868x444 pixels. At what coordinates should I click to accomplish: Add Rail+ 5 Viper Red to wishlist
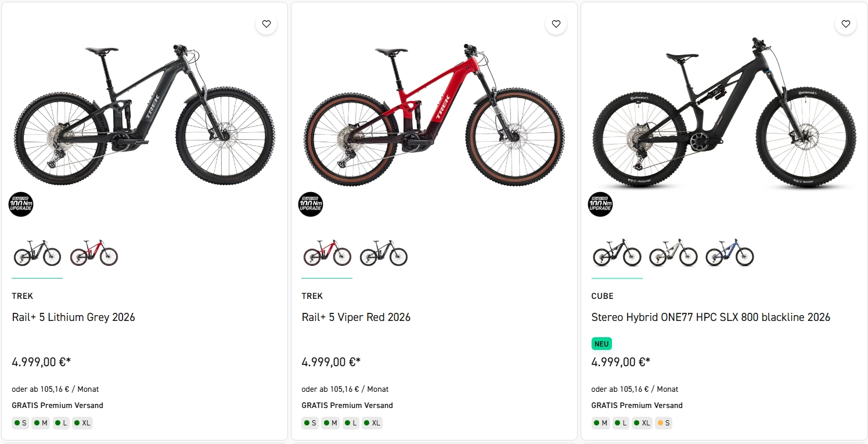tap(556, 24)
